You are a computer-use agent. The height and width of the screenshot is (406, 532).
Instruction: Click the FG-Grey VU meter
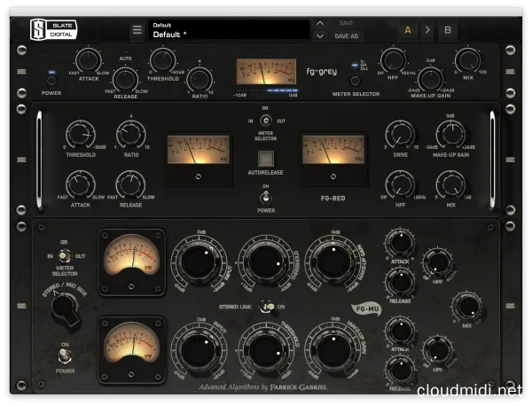(266, 72)
